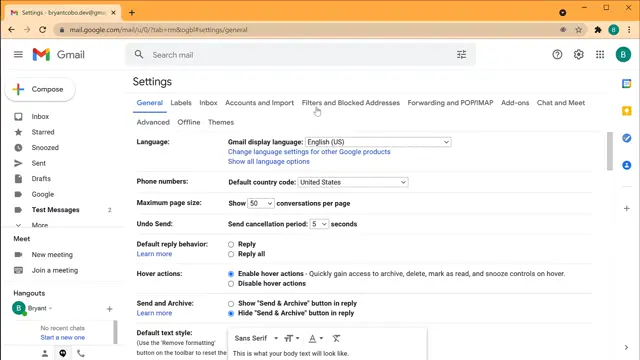Open the Google apps grid
Image resolution: width=640 pixels, height=360 pixels.
600,54
